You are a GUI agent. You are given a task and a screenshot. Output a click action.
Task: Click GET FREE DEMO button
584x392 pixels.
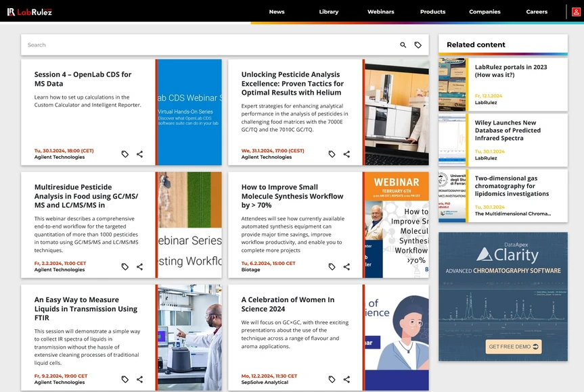514,347
